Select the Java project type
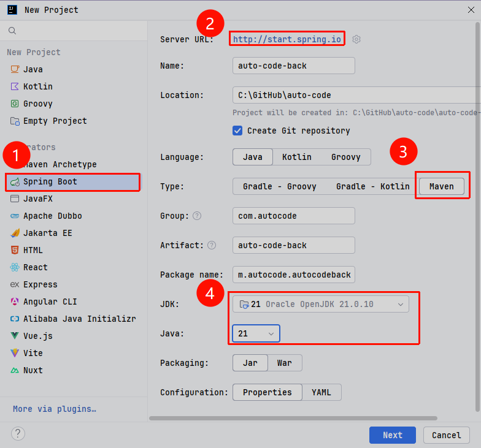 click(74, 69)
